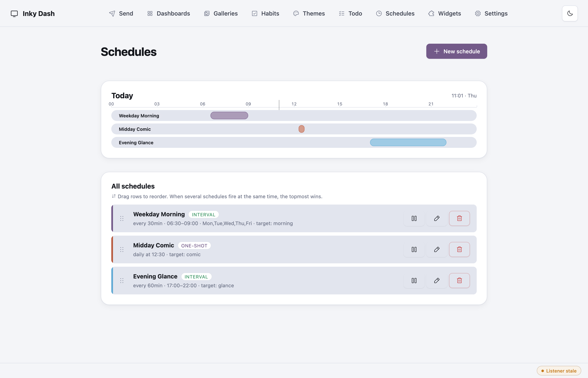The image size is (588, 378).
Task: Click the Inky Dash logo
Action: [x=33, y=13]
